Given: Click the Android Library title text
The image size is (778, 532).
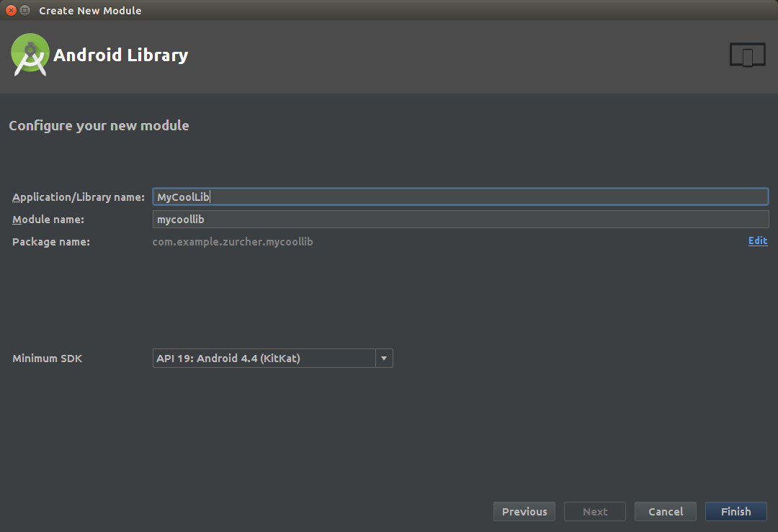Looking at the screenshot, I should tap(120, 55).
